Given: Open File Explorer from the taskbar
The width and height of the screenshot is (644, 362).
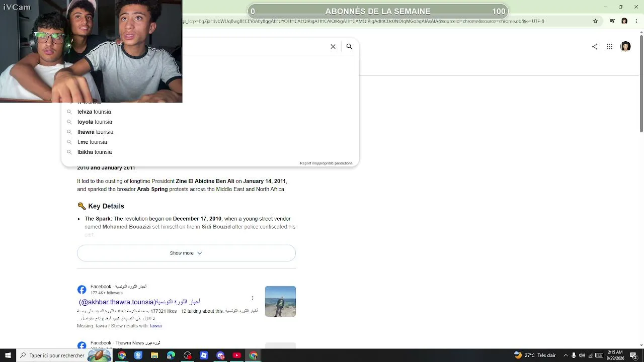Looking at the screenshot, I should [154, 355].
